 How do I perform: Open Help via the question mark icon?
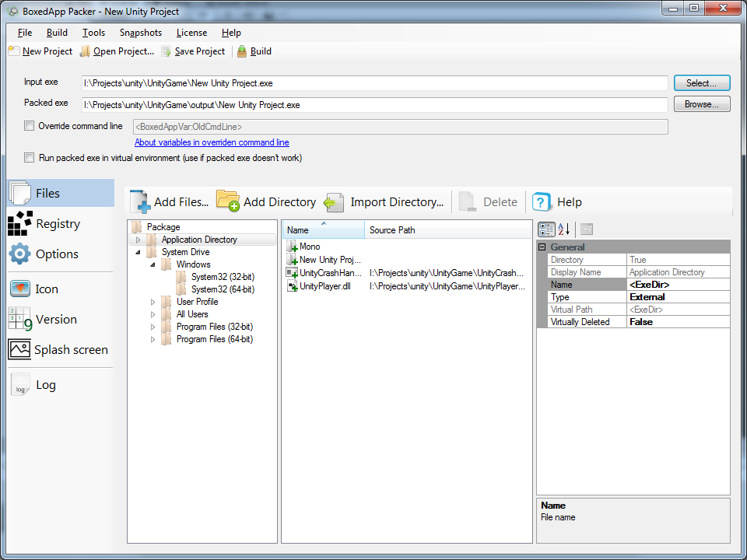coord(542,202)
